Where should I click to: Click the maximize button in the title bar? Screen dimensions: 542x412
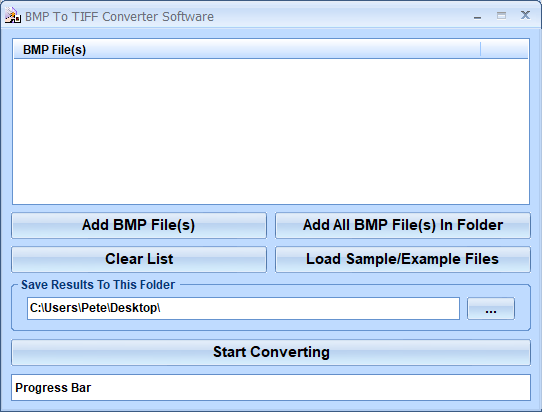tap(501, 16)
